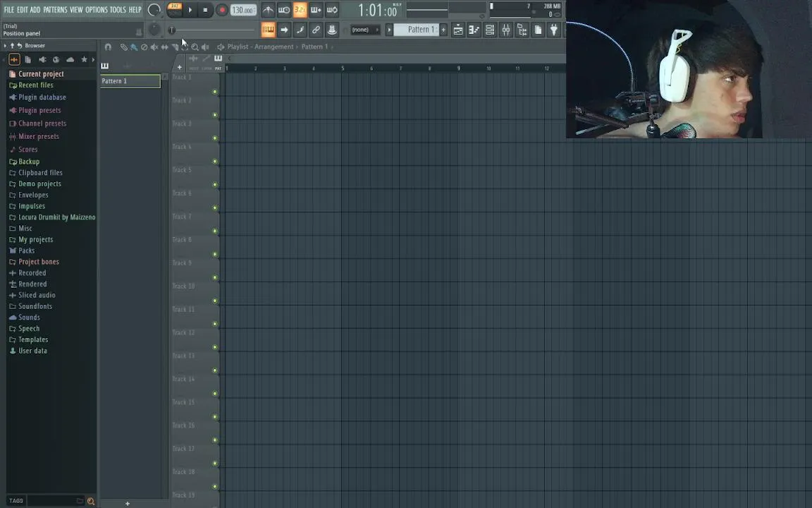Open the ADD menu
812x508 pixels.
[35, 10]
